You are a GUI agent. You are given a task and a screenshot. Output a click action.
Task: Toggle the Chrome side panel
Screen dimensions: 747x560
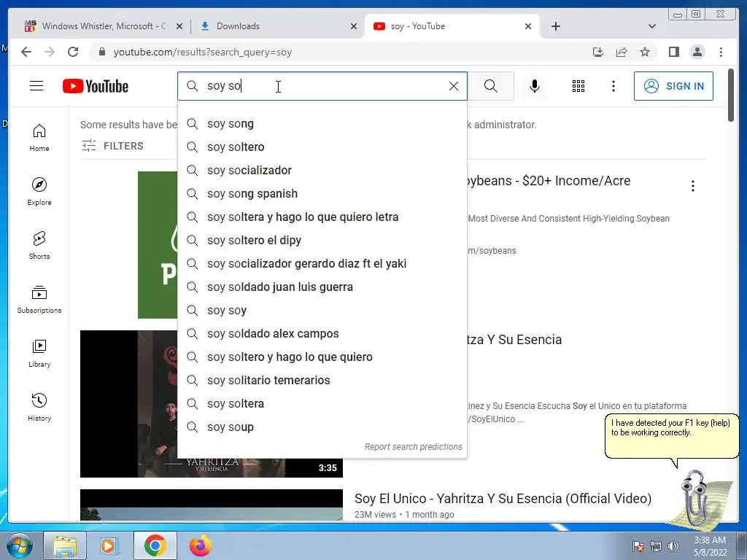point(673,52)
